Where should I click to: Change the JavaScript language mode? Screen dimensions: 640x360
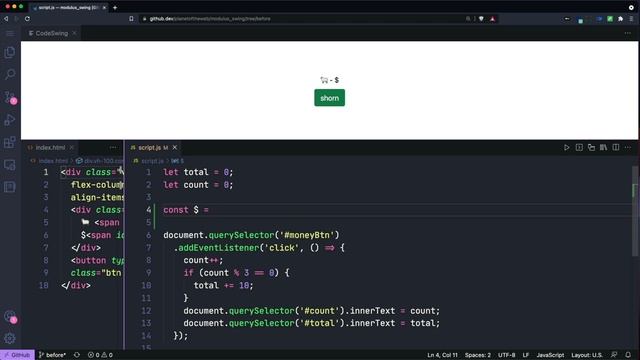(x=550, y=355)
